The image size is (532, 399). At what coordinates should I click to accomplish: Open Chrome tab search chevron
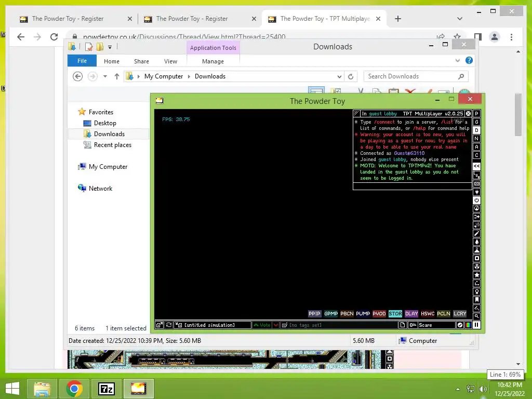pyautogui.click(x=460, y=19)
